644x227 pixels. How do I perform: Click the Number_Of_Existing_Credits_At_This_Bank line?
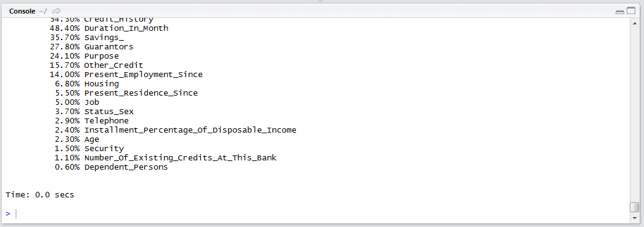[x=166, y=158]
